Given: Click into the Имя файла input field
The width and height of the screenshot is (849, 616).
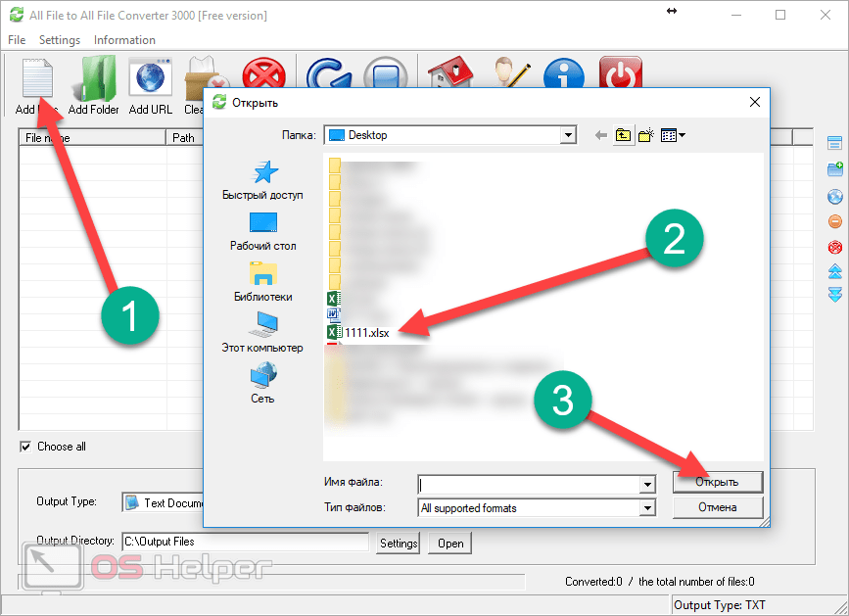Looking at the screenshot, I should point(529,485).
